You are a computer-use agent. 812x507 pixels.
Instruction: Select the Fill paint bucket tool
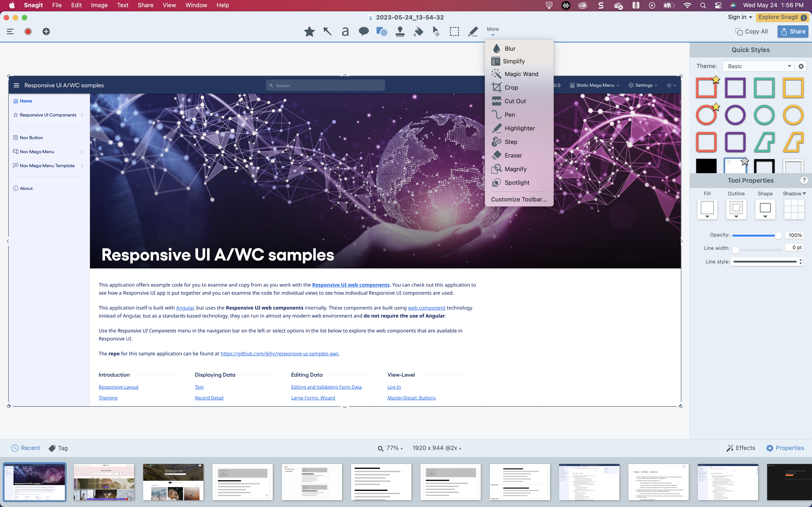(418, 31)
